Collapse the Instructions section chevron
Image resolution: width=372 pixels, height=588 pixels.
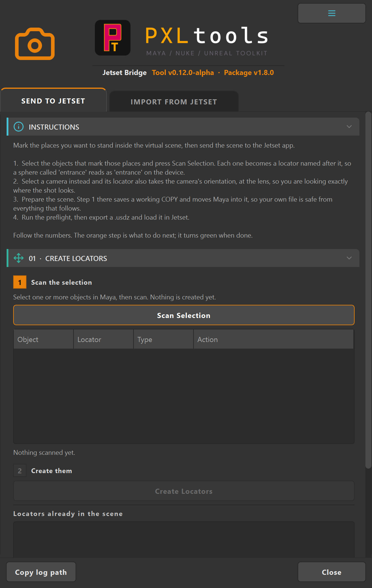click(x=349, y=127)
